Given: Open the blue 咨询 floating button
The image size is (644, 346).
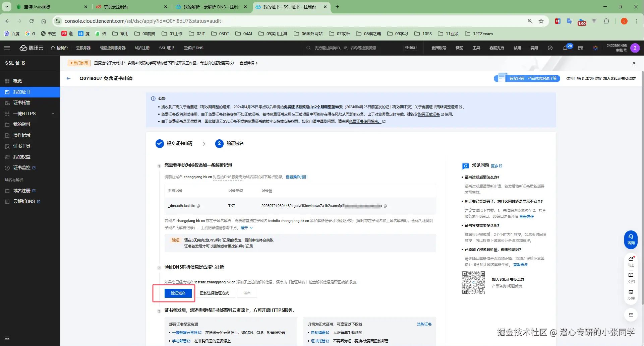Looking at the screenshot, I should click(x=631, y=239).
